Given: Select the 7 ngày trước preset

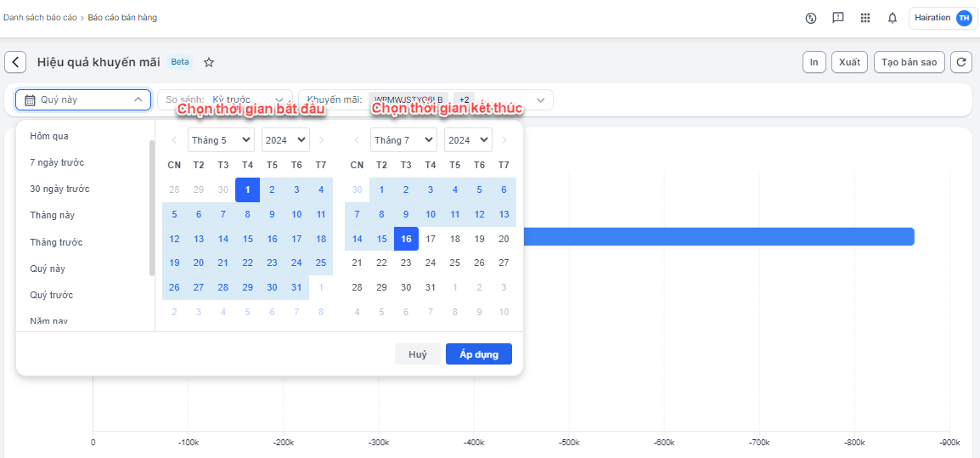Looking at the screenshot, I should (57, 162).
